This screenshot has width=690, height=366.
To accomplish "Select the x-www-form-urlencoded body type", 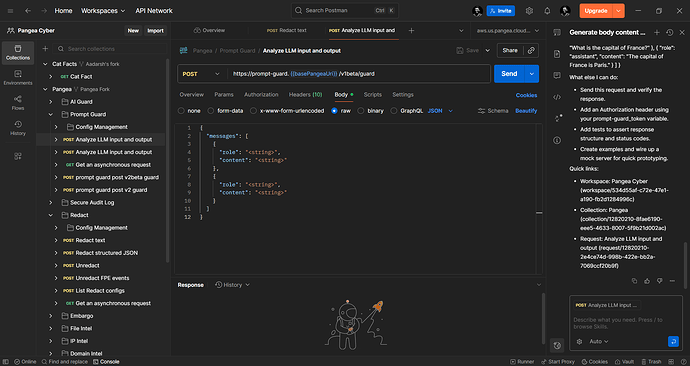I will coord(253,111).
